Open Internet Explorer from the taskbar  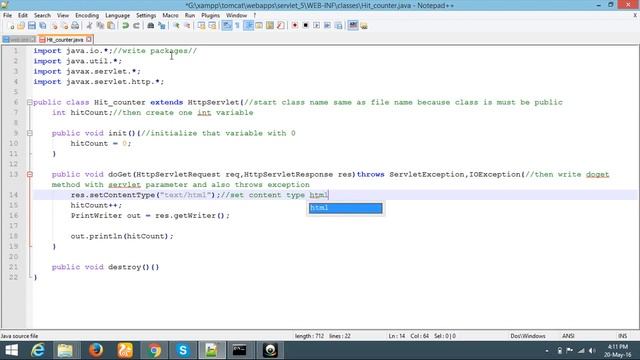(38, 350)
